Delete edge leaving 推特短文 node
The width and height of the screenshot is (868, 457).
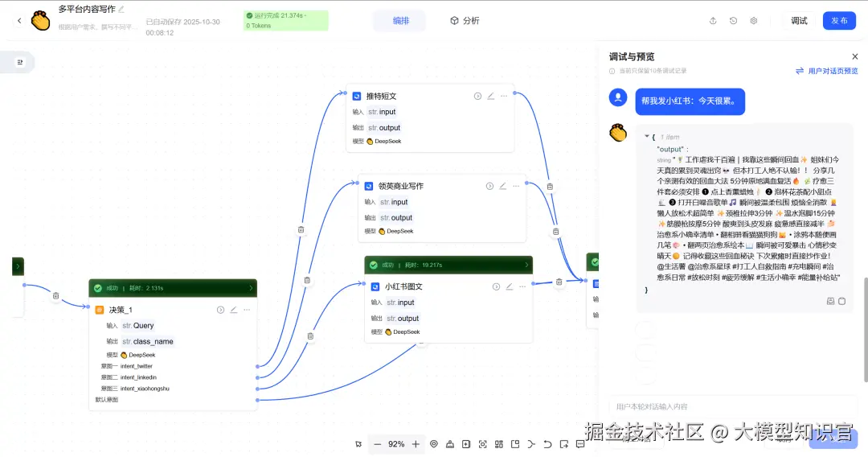tap(550, 187)
